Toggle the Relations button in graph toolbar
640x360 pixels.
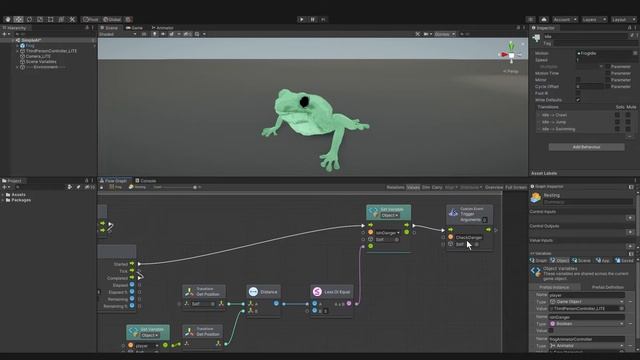[x=396, y=187]
